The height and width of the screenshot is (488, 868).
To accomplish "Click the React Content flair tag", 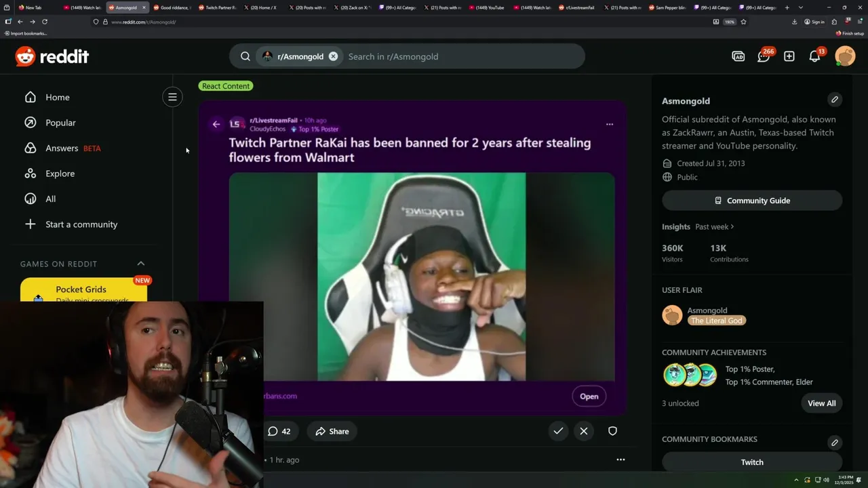I will coord(226,86).
